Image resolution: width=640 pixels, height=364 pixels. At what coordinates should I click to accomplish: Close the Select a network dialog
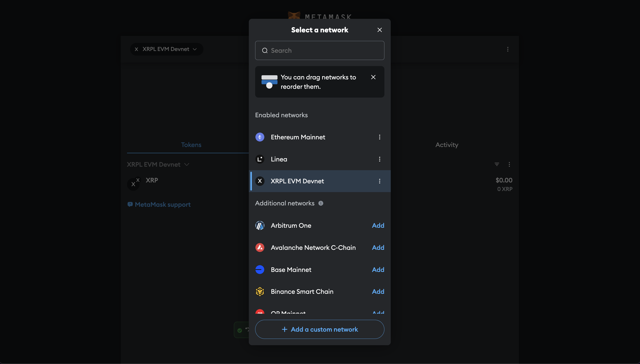pyautogui.click(x=379, y=30)
